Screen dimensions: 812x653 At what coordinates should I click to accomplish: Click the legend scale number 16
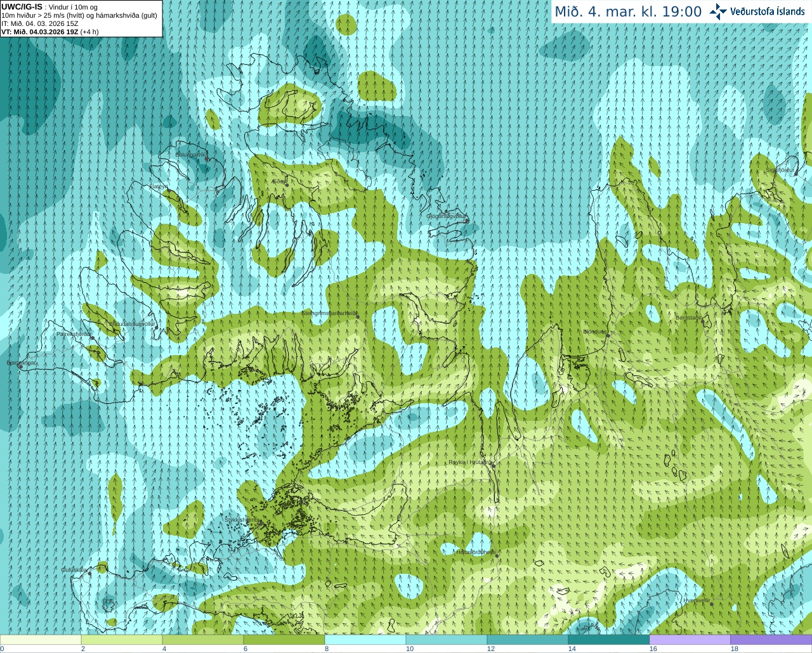(653, 649)
